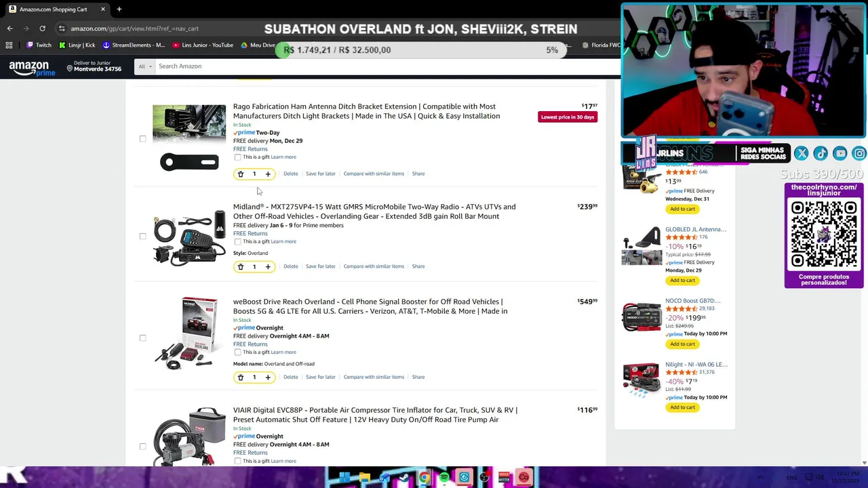
Task: Increase quantity of Midland MXT275VP4 radio
Action: (x=268, y=267)
